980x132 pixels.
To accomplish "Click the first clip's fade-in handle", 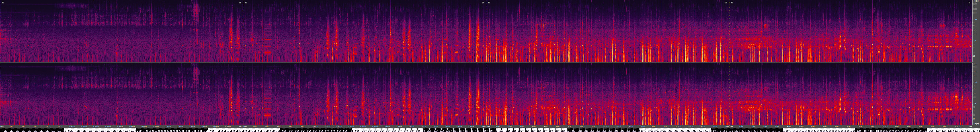I will [x=3, y=2].
